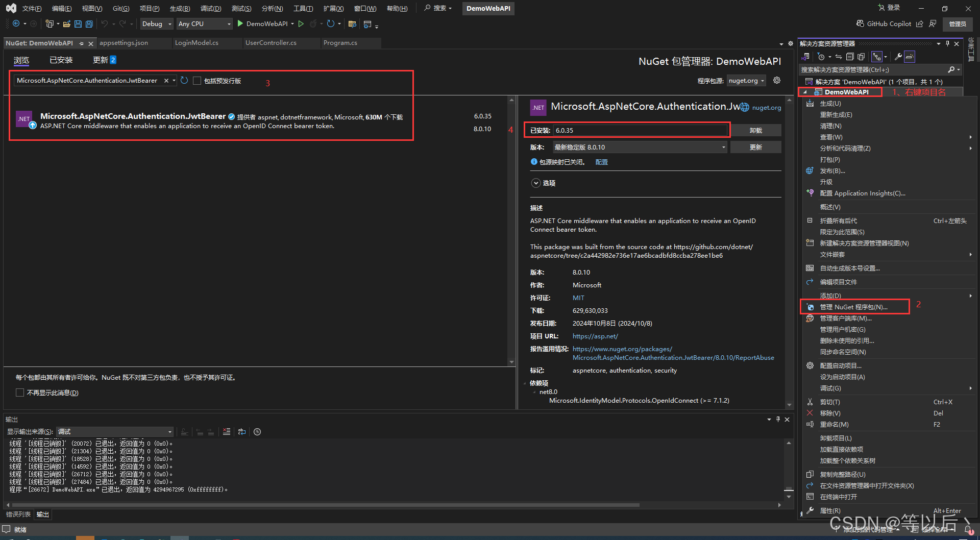Viewport: 980px width, 540px height.
Task: Save all open files
Action: click(89, 23)
